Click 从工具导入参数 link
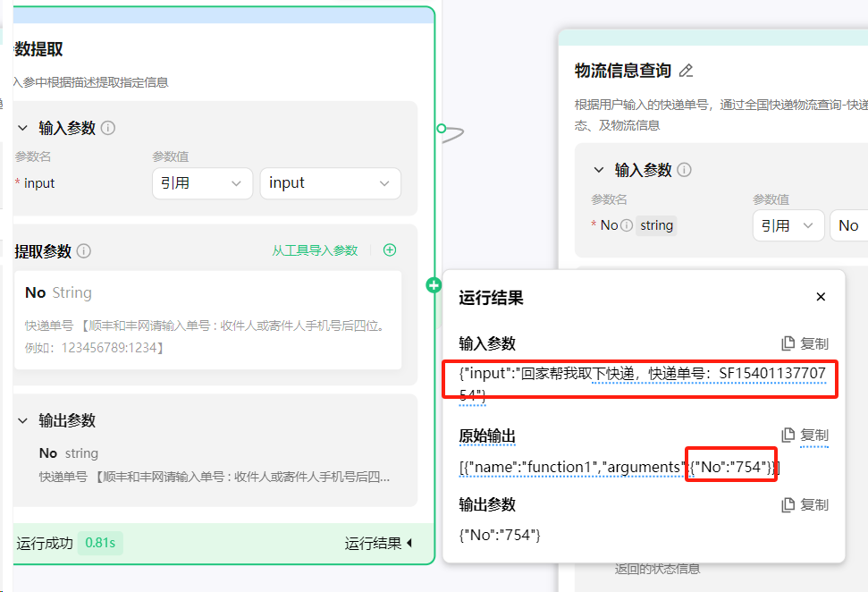 [315, 250]
